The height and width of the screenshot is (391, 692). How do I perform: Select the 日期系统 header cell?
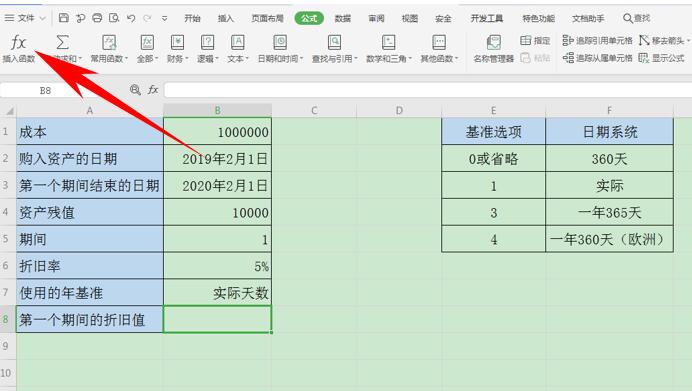coord(609,132)
